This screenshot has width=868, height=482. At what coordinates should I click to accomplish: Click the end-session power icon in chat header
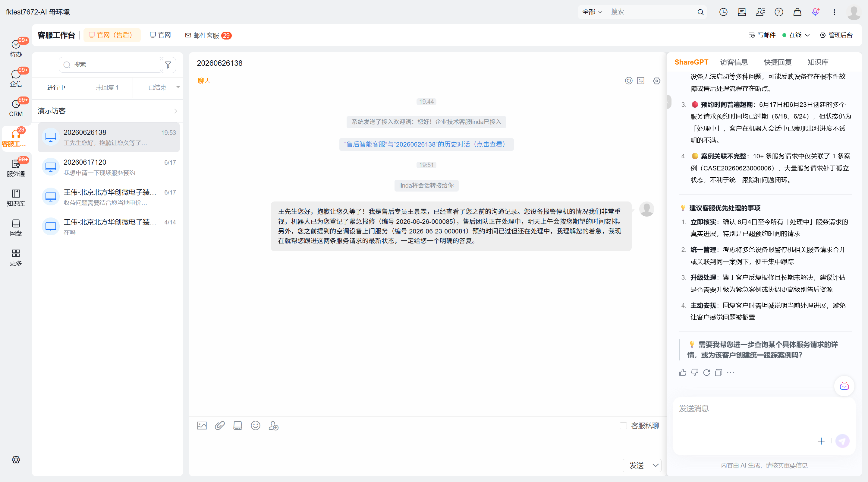pos(629,81)
